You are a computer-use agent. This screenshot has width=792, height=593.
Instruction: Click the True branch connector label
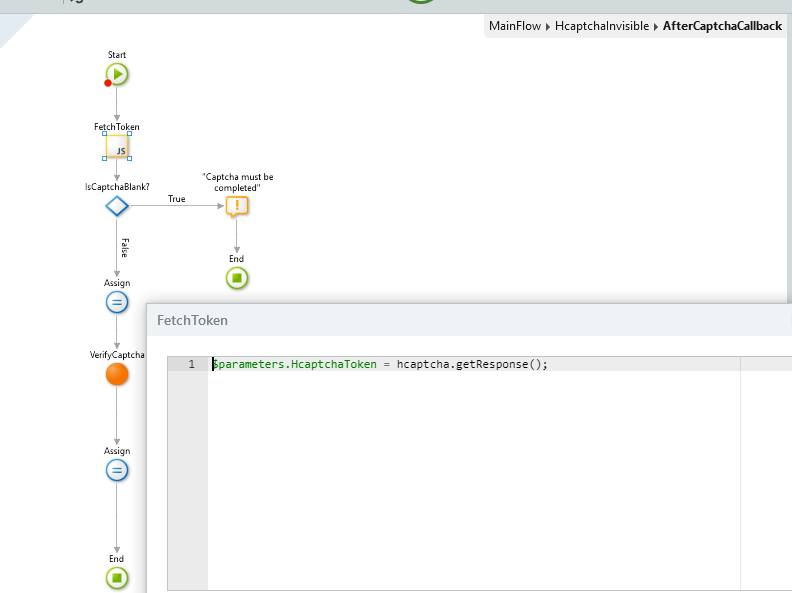tap(176, 199)
